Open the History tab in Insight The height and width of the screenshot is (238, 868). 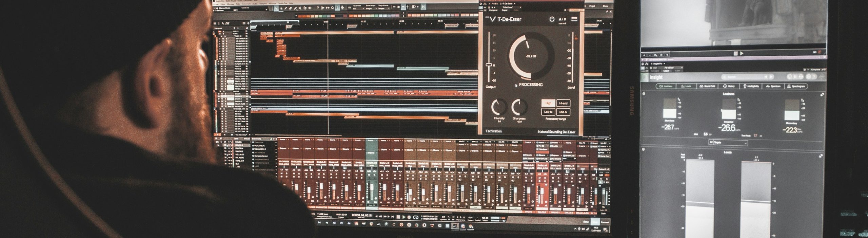pos(729,86)
